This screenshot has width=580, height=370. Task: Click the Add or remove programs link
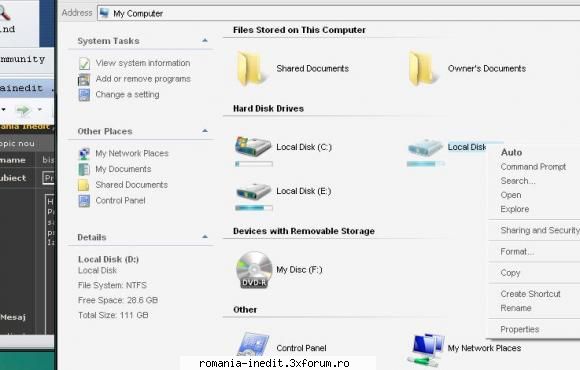click(x=143, y=79)
